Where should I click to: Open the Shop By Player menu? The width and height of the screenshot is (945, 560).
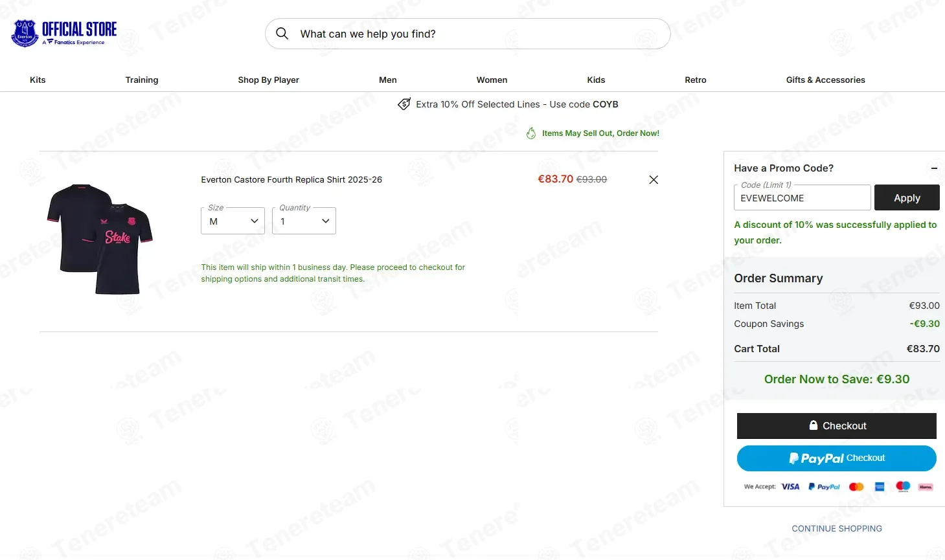268,80
